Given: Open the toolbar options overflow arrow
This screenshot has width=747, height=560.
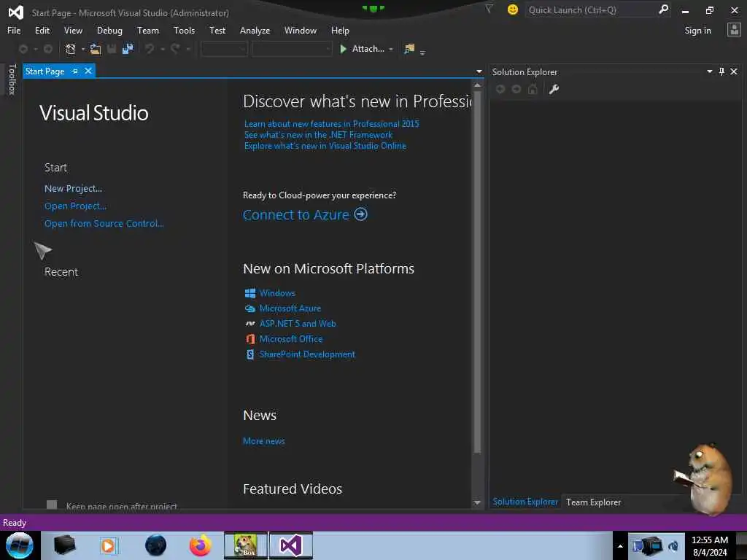Looking at the screenshot, I should tap(422, 52).
